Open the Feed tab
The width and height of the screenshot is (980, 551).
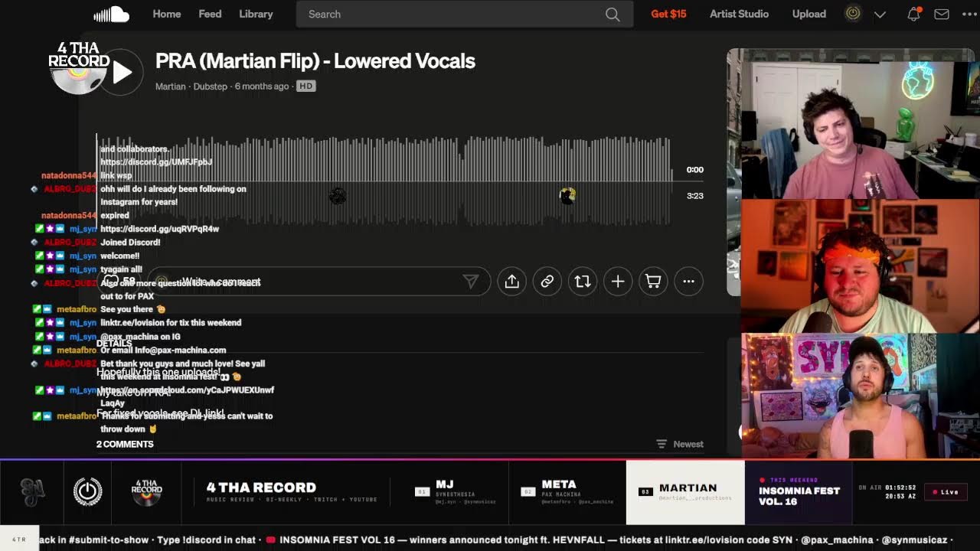pyautogui.click(x=210, y=14)
